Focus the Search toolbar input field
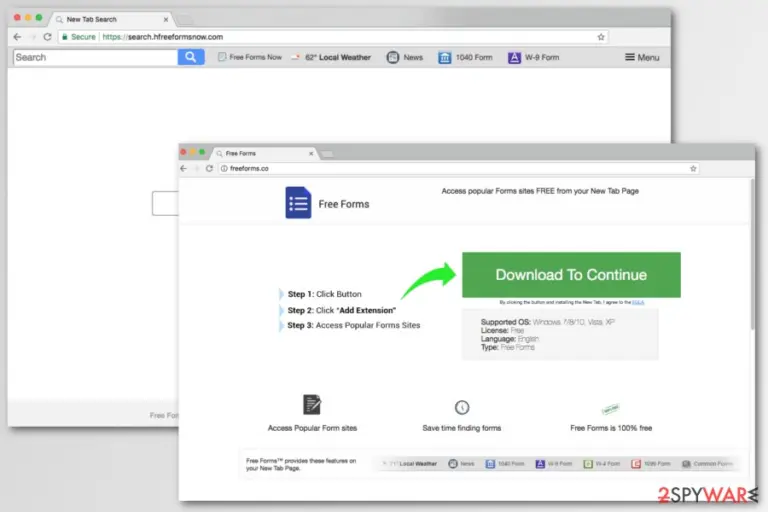The height and width of the screenshot is (512, 768). click(96, 57)
